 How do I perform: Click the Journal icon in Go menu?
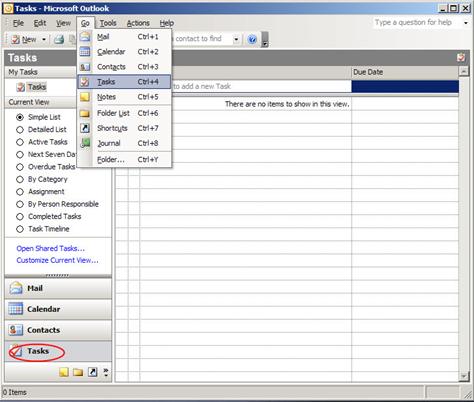coord(85,143)
